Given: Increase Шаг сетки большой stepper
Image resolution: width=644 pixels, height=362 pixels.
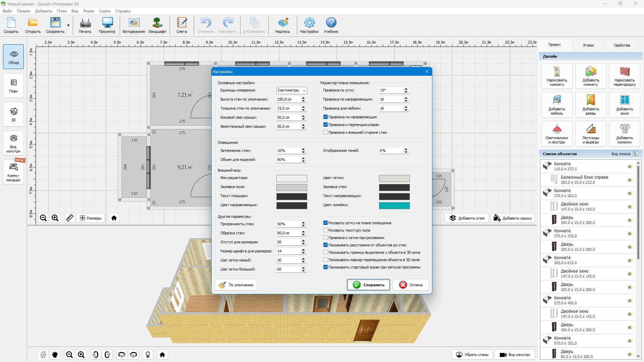Looking at the screenshot, I should tap(304, 268).
